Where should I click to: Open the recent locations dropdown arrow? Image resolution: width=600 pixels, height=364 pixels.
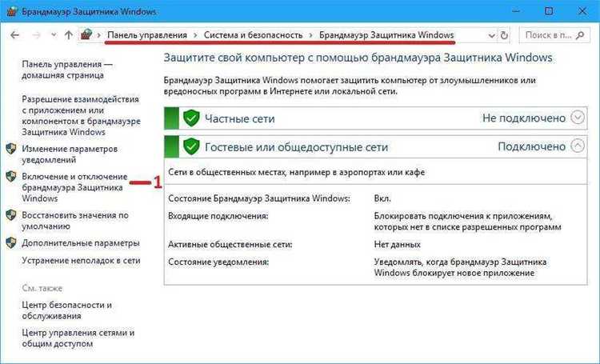(x=54, y=35)
